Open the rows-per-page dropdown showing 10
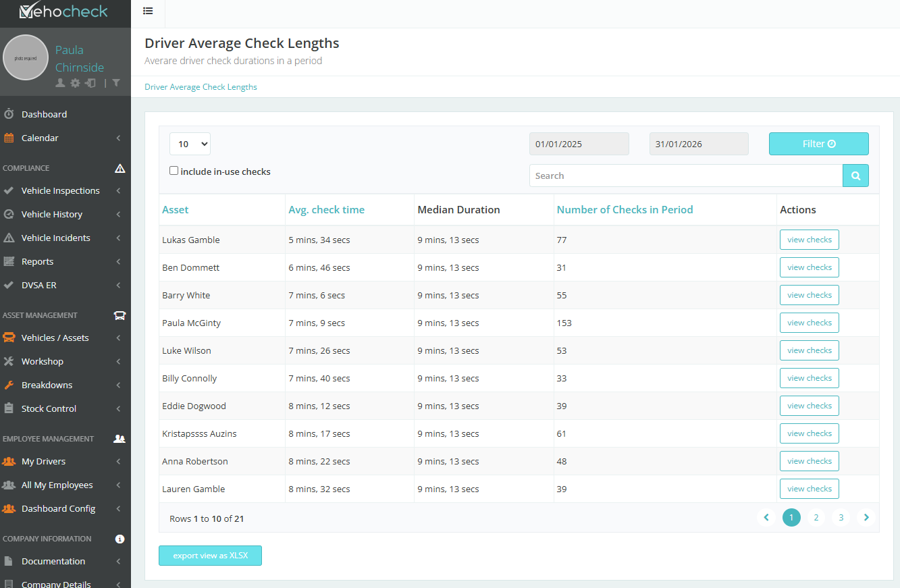Image resolution: width=900 pixels, height=588 pixels. [x=190, y=144]
